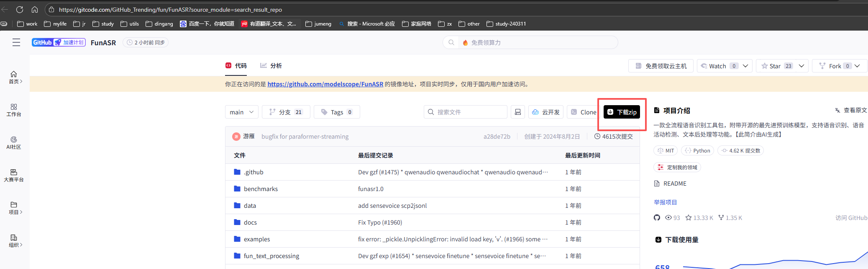The width and height of the screenshot is (868, 269).
Task: Open the 大赛平台 sidebar icon
Action: pos(14,175)
